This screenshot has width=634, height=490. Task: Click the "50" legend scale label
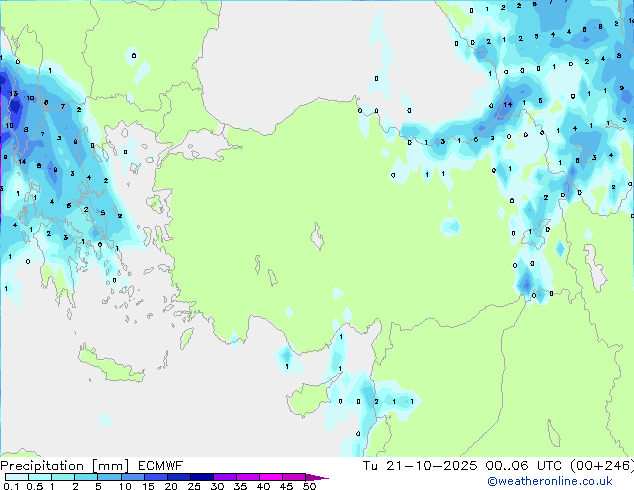click(x=310, y=486)
